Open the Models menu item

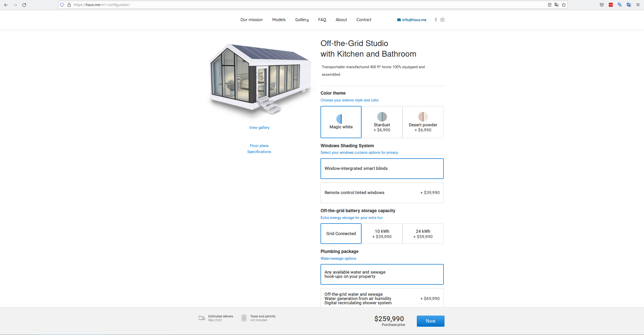coord(279,20)
